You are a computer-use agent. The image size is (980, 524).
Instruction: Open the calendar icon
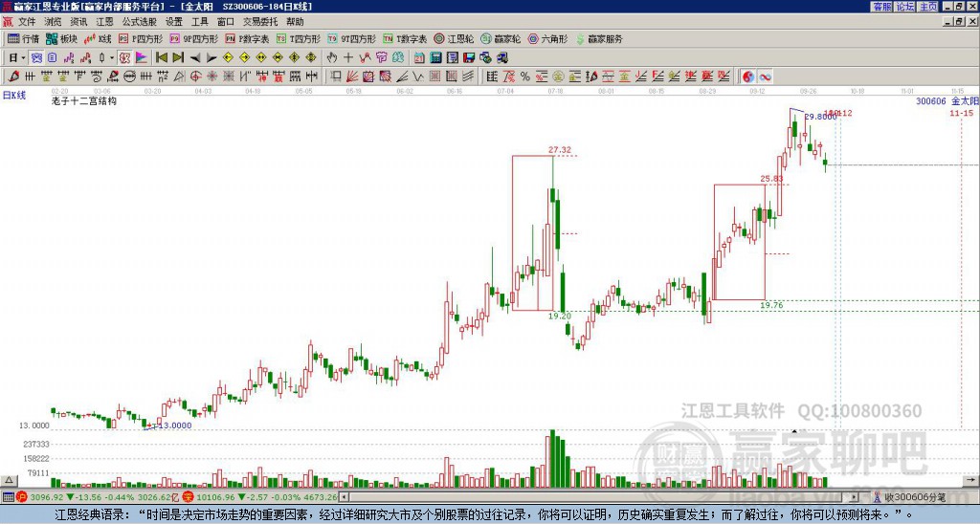coord(419,57)
